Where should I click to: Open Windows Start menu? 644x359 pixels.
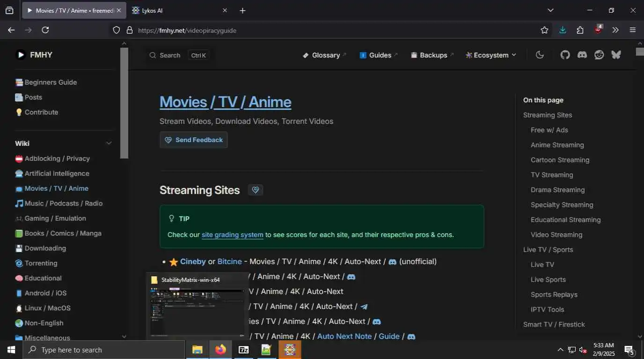coord(11,350)
